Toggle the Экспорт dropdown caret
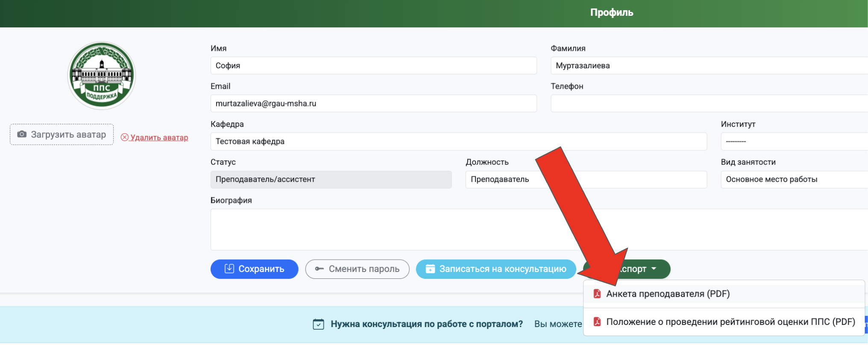Image resolution: width=868 pixels, height=345 pixels. pyautogui.click(x=654, y=269)
